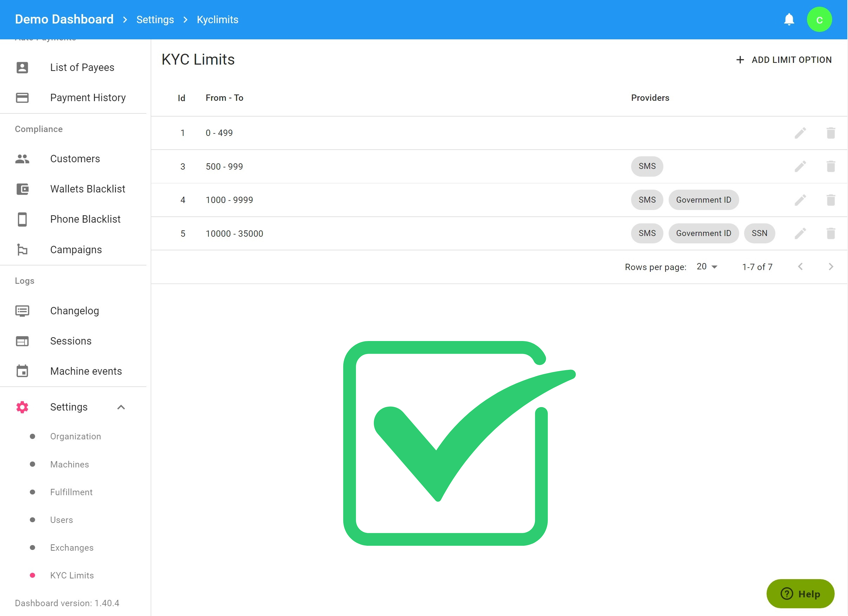848x616 pixels.
Task: Click SSN provider chip in row 5
Action: tap(759, 234)
